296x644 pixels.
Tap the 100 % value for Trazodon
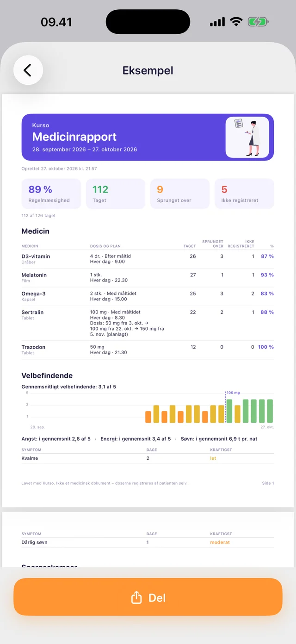coord(266,347)
